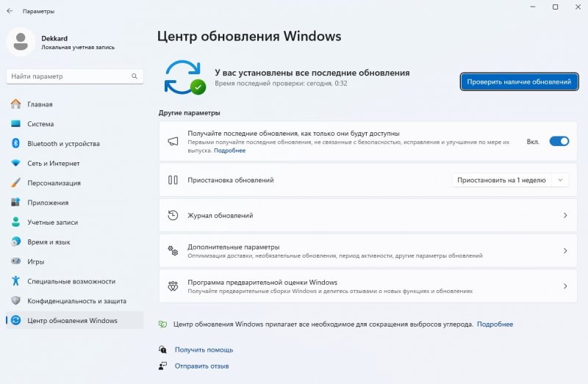Click the Получить помощь link
The width and height of the screenshot is (588, 384).
(x=204, y=349)
